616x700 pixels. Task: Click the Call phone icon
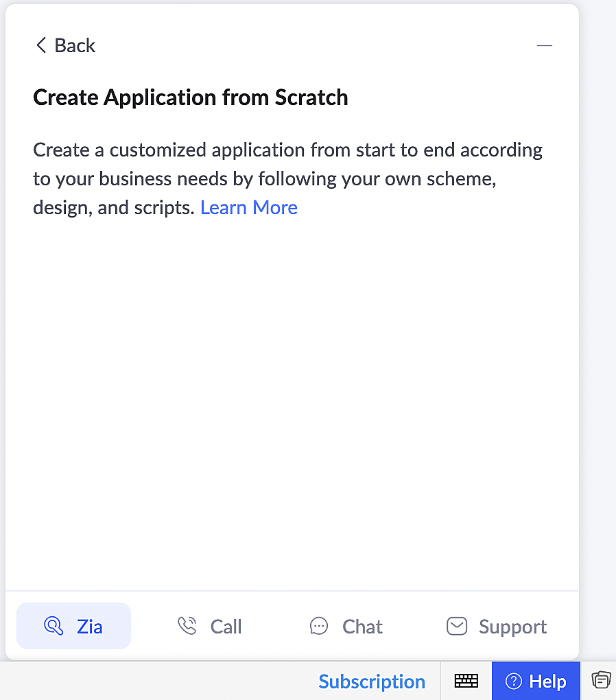coord(187,626)
